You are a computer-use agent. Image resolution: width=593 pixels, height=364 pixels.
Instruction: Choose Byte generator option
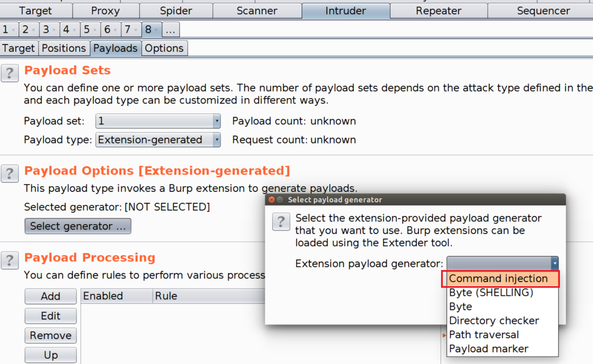(502, 307)
